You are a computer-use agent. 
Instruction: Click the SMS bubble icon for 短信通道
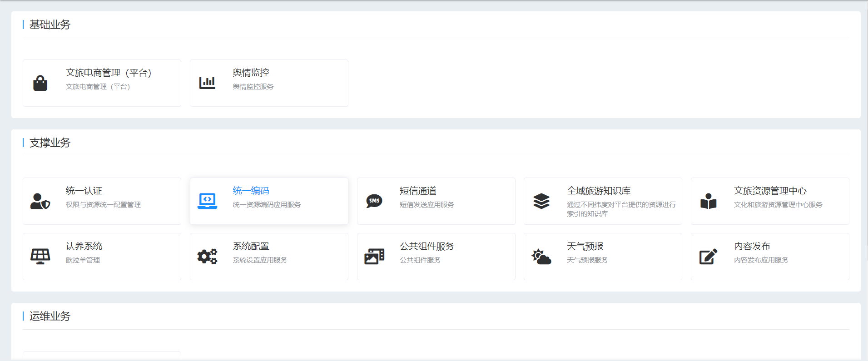point(374,201)
